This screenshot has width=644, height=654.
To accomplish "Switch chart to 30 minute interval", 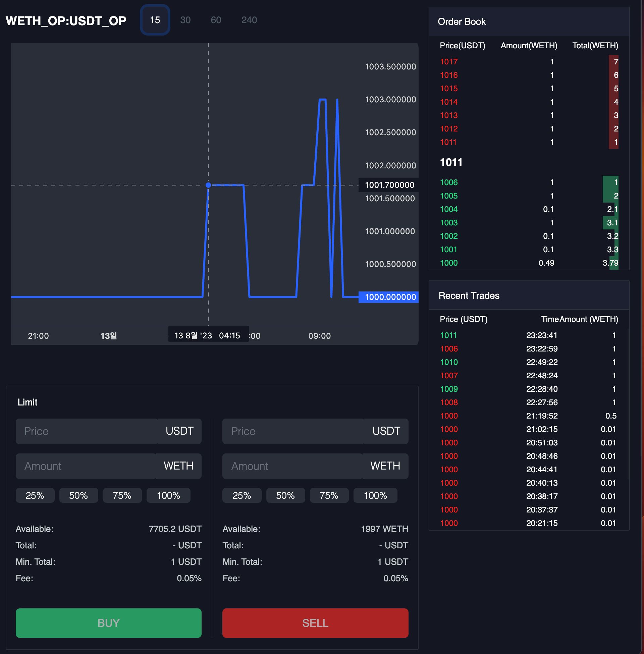I will click(185, 20).
